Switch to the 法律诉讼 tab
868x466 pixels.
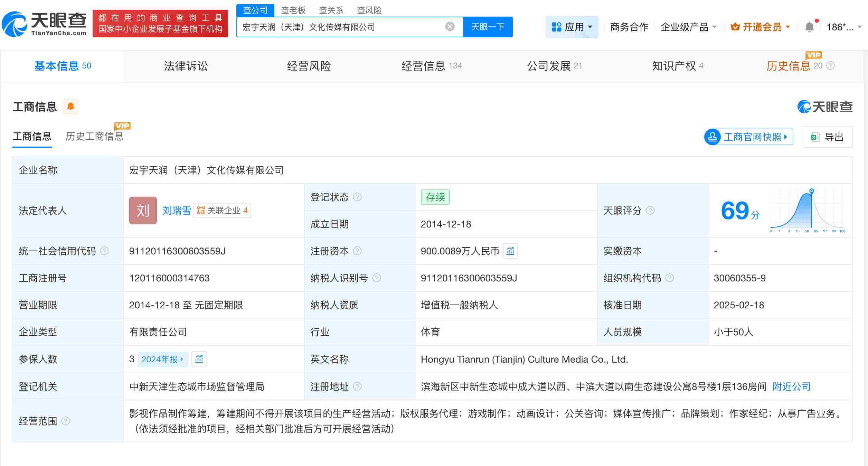pyautogui.click(x=186, y=66)
